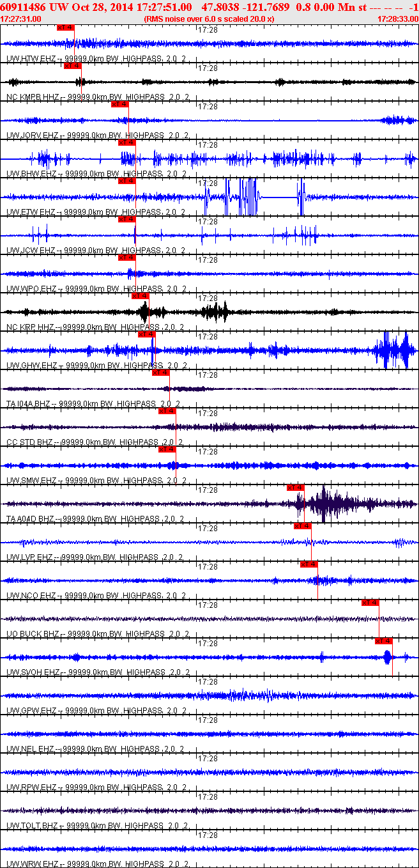Click the pick marker on UW GHW trace
Image resolution: width=419 pixels, height=868 pixels.
coord(147,334)
